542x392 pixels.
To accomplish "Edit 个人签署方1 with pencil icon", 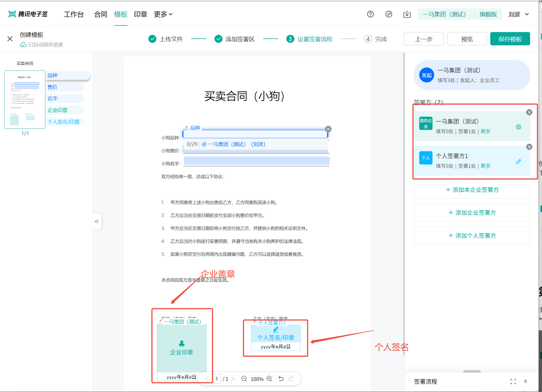I will pos(518,161).
